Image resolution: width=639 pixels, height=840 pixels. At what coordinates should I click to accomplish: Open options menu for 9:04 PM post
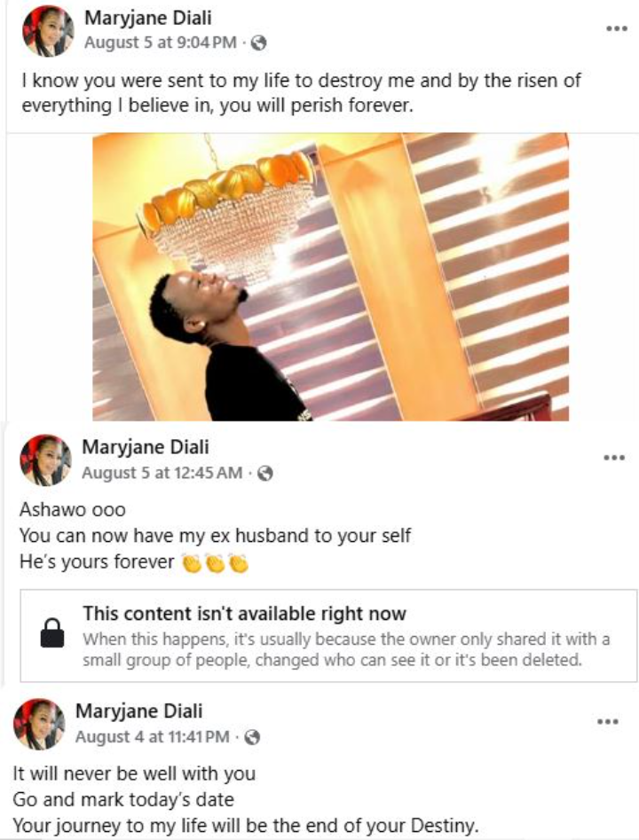click(x=616, y=28)
